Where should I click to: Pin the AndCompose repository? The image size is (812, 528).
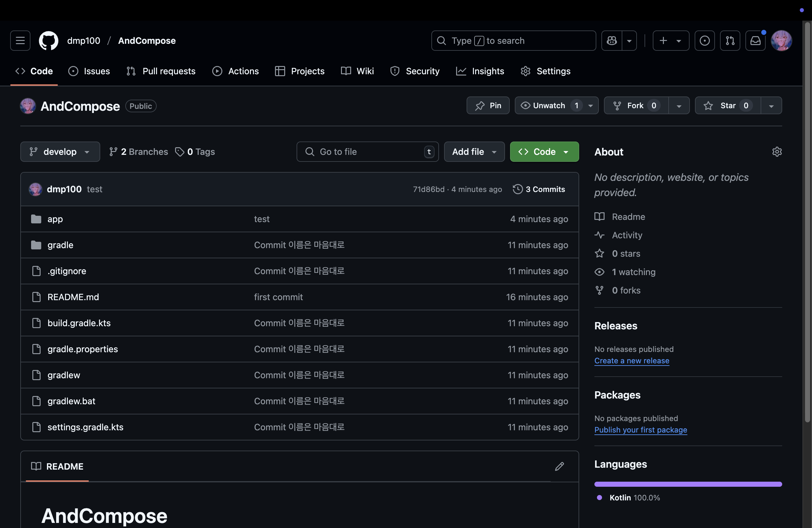(488, 105)
